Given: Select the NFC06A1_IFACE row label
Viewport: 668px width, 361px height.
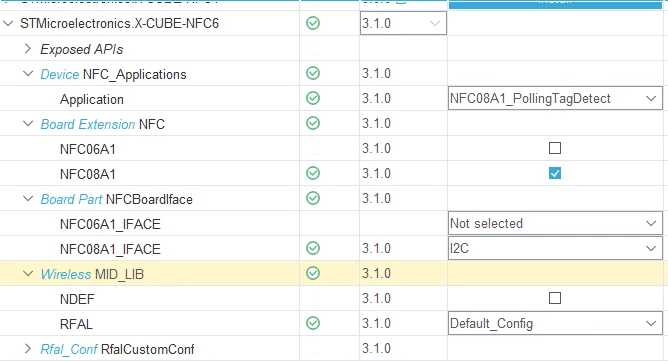Looking at the screenshot, I should pyautogui.click(x=110, y=224).
